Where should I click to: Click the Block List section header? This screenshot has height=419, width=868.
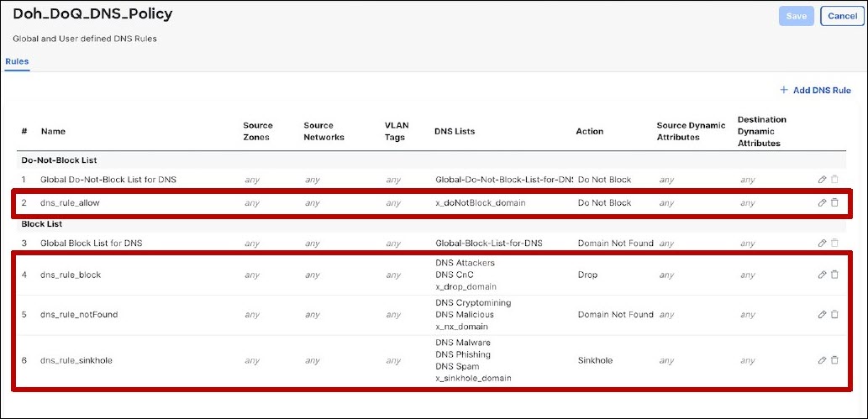(41, 224)
